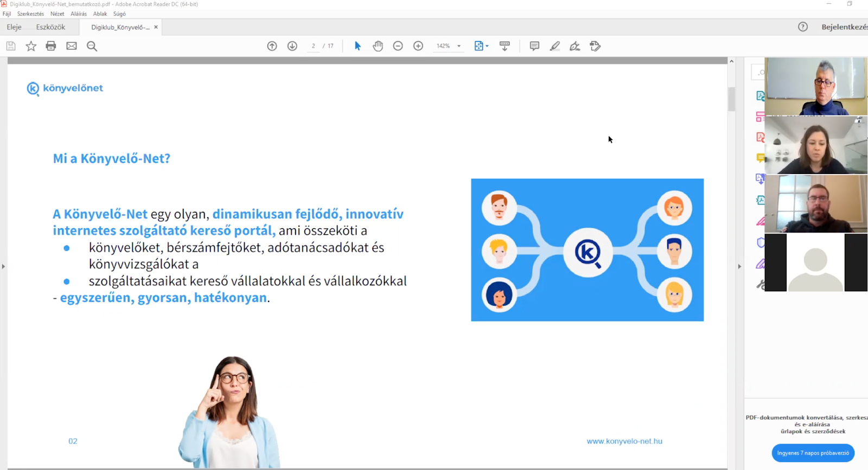868x470 pixels.
Task: Open the Help question mark icon
Action: tap(803, 27)
